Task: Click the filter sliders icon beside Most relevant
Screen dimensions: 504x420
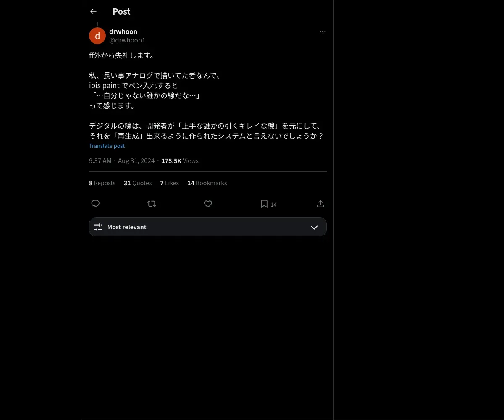Action: [98, 227]
